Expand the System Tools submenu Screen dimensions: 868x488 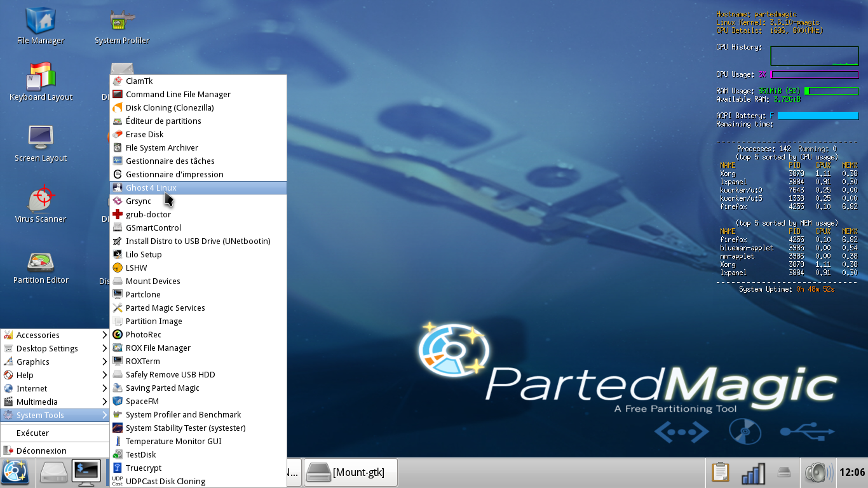coord(55,415)
